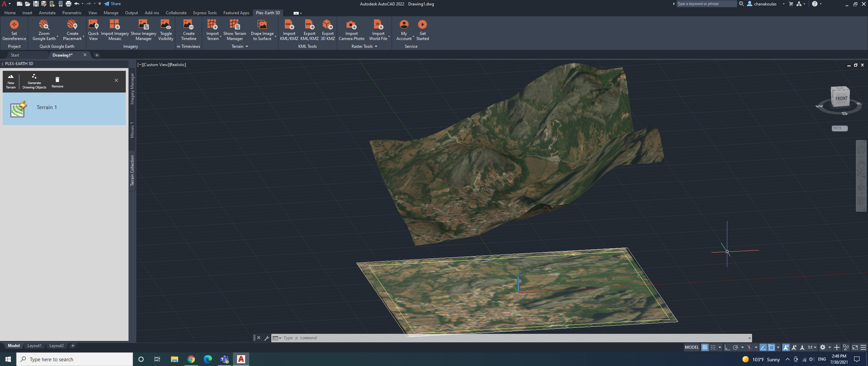Open Import World File dropdown arrow
The width and height of the screenshot is (868, 366).
point(389,37)
